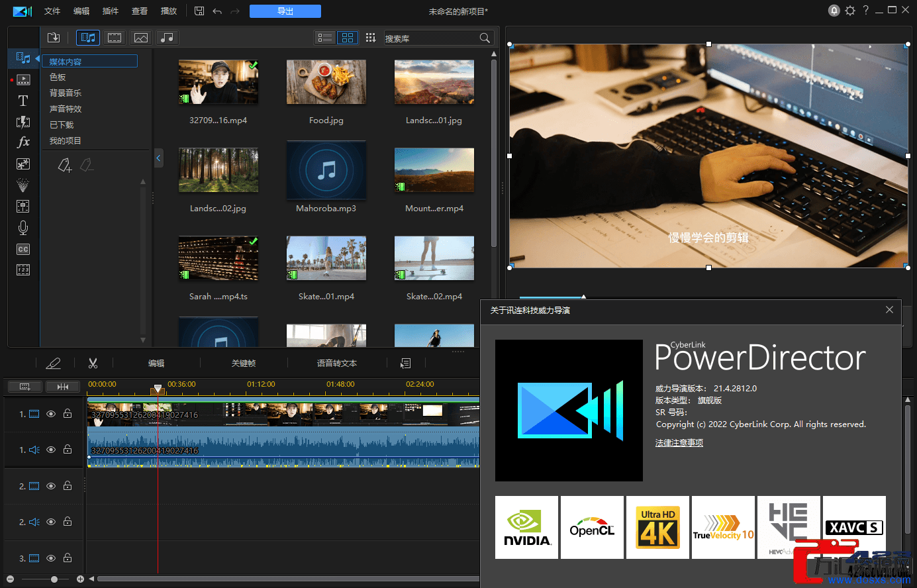Click the timeline zoom slider handle

point(54,579)
